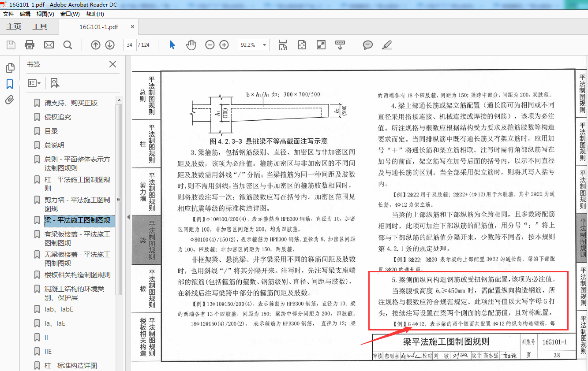Open page thumbnails panel icon
The width and height of the screenshot is (588, 371).
(10, 68)
